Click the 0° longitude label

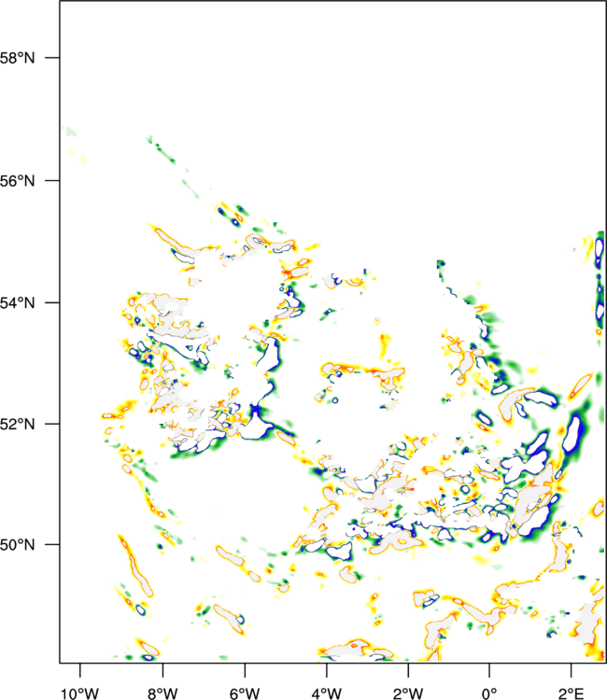click(x=489, y=693)
